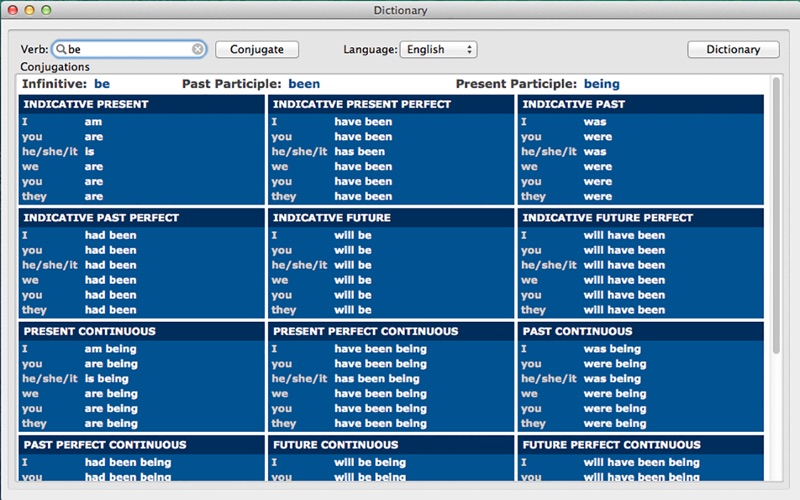Click 'am' in Indicative Present table
This screenshot has width=800, height=500.
(x=93, y=122)
